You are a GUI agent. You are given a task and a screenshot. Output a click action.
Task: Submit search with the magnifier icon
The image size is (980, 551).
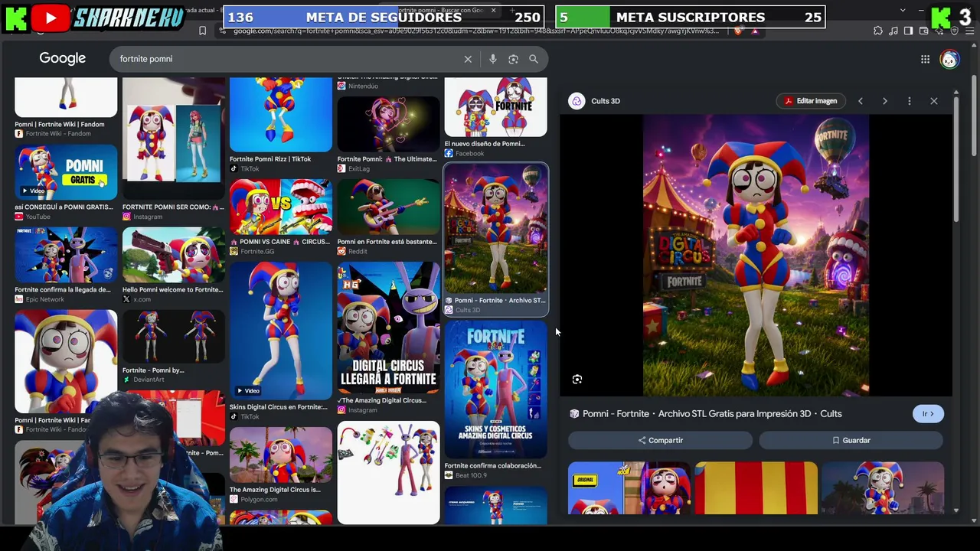534,59
